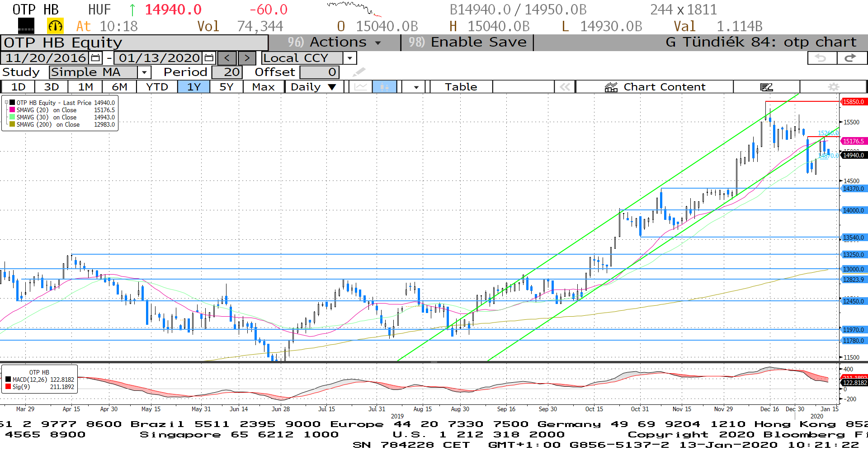Click the SMAVG (20) magenta legend swatch

12,110
